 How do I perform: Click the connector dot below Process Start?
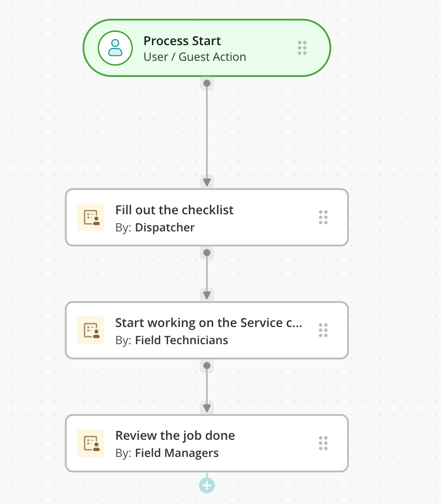(207, 83)
